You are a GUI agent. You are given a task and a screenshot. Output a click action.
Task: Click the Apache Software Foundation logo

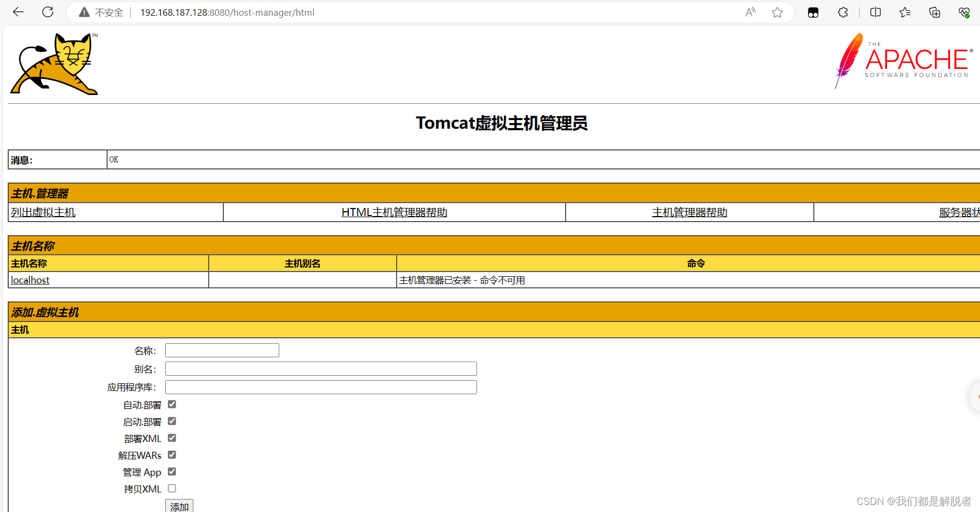(x=903, y=60)
